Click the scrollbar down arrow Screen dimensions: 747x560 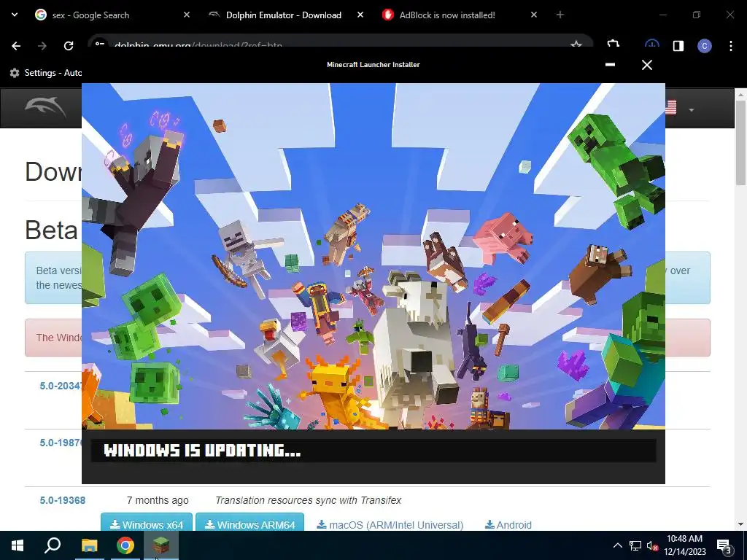(740, 524)
